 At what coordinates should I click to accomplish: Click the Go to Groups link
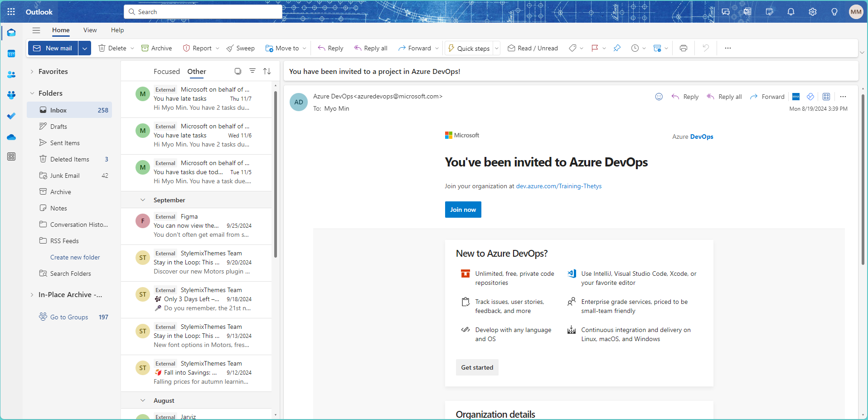(69, 317)
